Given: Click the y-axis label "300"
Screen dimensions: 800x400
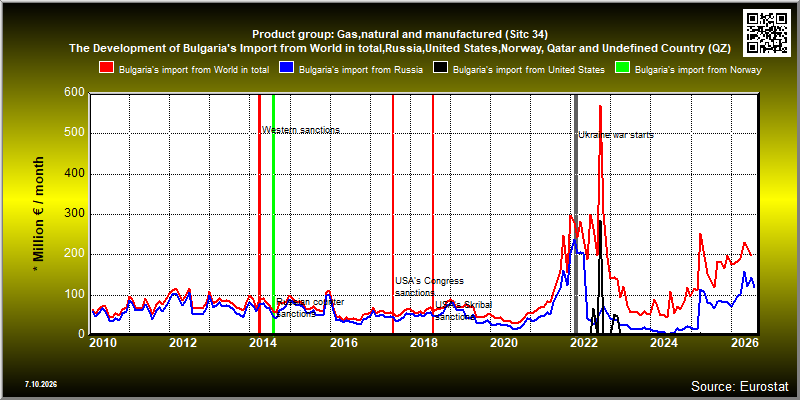Looking at the screenshot, I should (x=76, y=215).
